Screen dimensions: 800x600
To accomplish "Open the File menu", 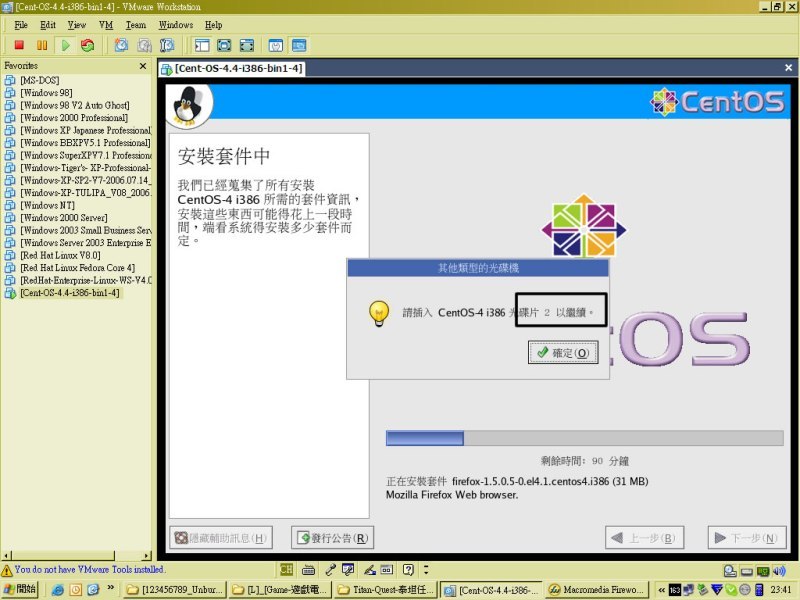I will tap(21, 25).
